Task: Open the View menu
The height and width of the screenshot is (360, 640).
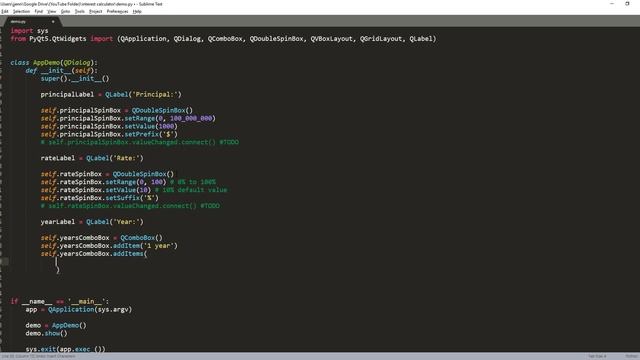Action: point(51,11)
